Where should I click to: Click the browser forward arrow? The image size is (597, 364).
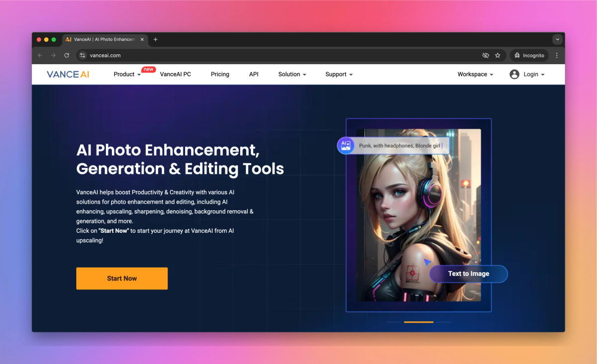(53, 55)
